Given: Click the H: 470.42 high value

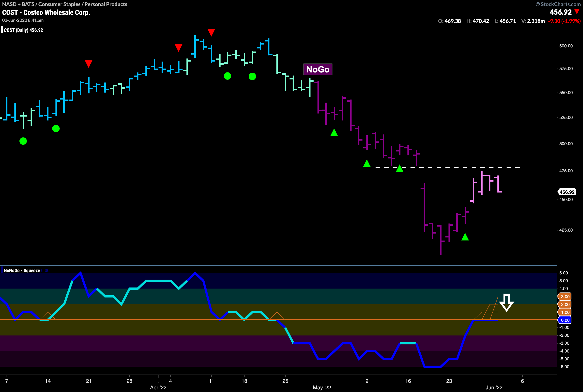Looking at the screenshot, I should (x=478, y=21).
